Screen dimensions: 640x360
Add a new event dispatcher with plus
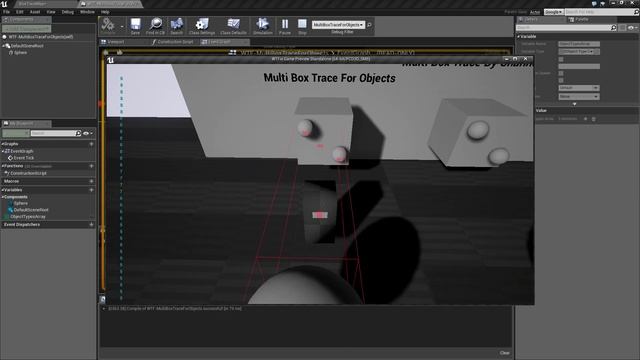point(91,224)
